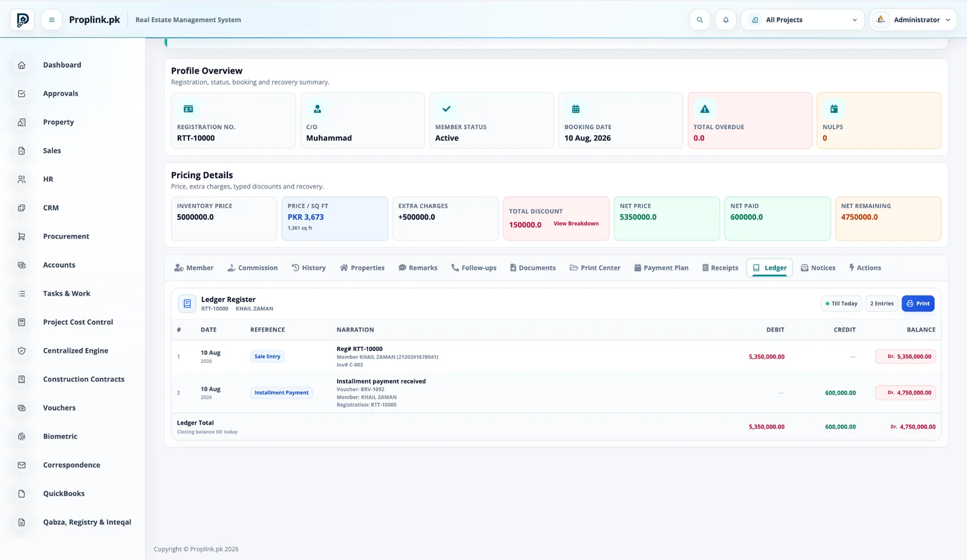Switch to the Member tab

(194, 268)
